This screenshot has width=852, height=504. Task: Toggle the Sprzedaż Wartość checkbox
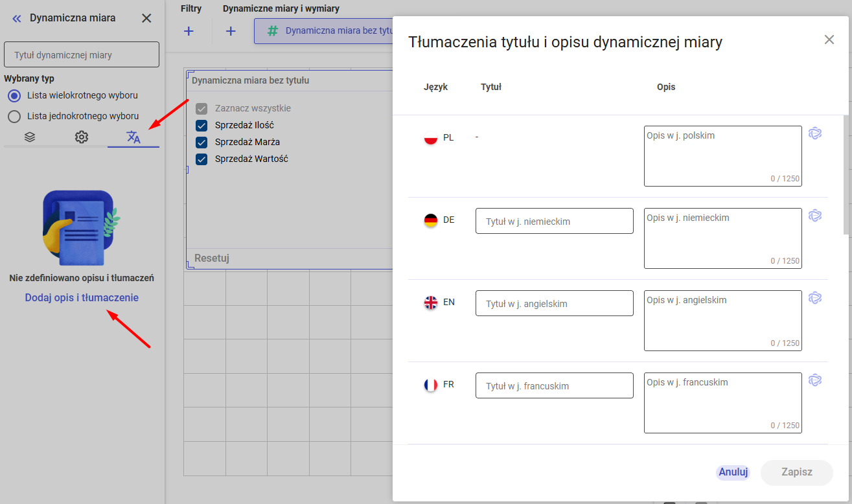pyautogui.click(x=201, y=159)
